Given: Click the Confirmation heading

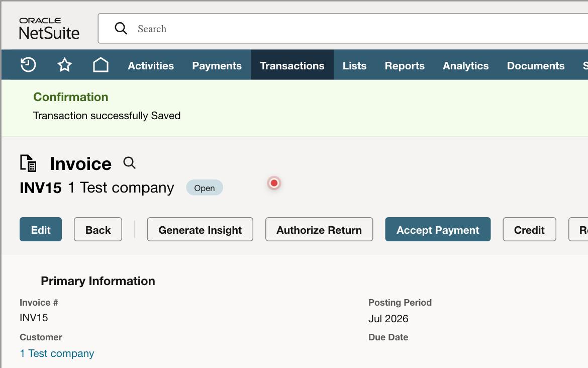Looking at the screenshot, I should point(70,97).
